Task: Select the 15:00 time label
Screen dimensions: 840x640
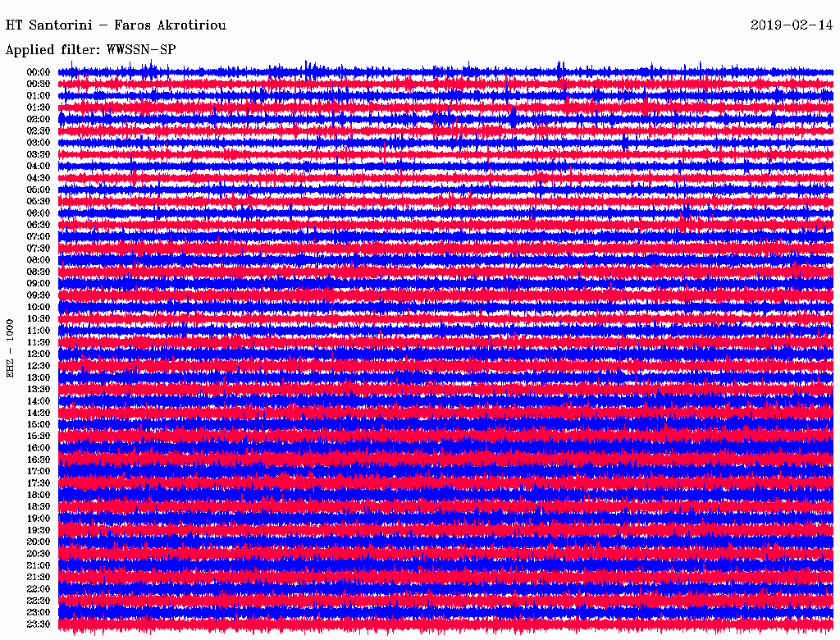Action: point(39,424)
